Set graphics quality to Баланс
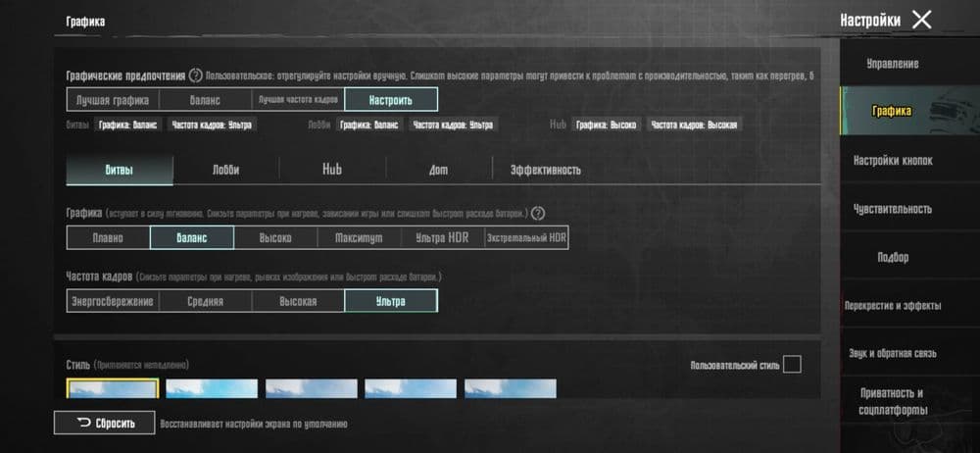The height and width of the screenshot is (453, 980). (x=192, y=237)
